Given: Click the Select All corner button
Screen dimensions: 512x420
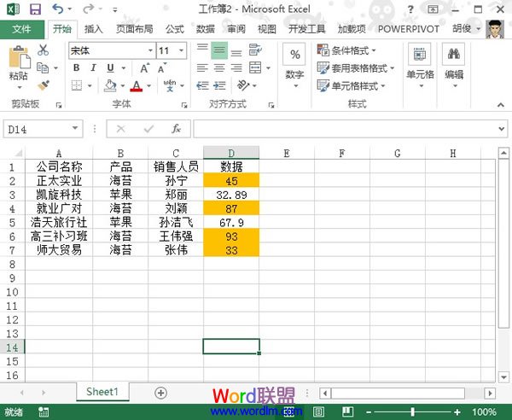Looking at the screenshot, I should [x=17, y=153].
